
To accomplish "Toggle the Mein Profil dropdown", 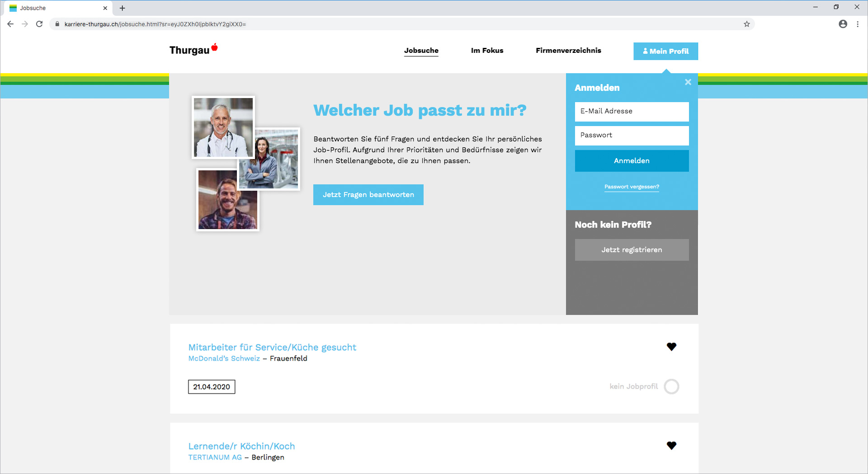I will pyautogui.click(x=665, y=51).
